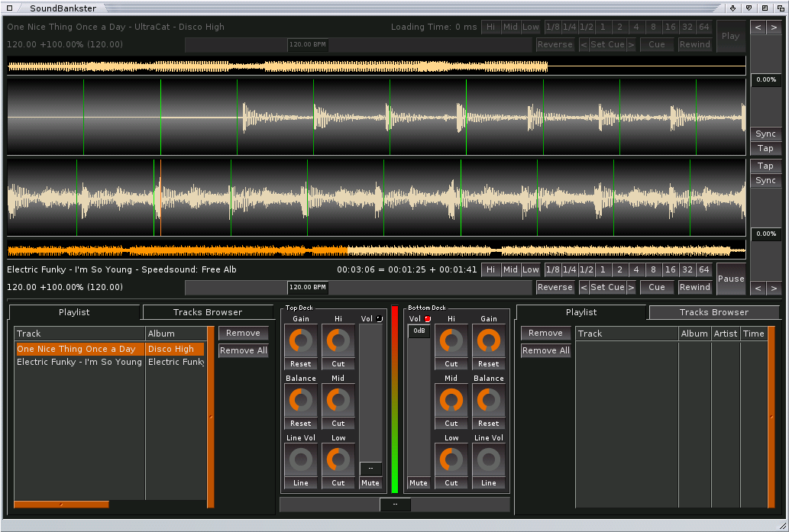Select the Electric Funky track in playlist

tap(79, 362)
